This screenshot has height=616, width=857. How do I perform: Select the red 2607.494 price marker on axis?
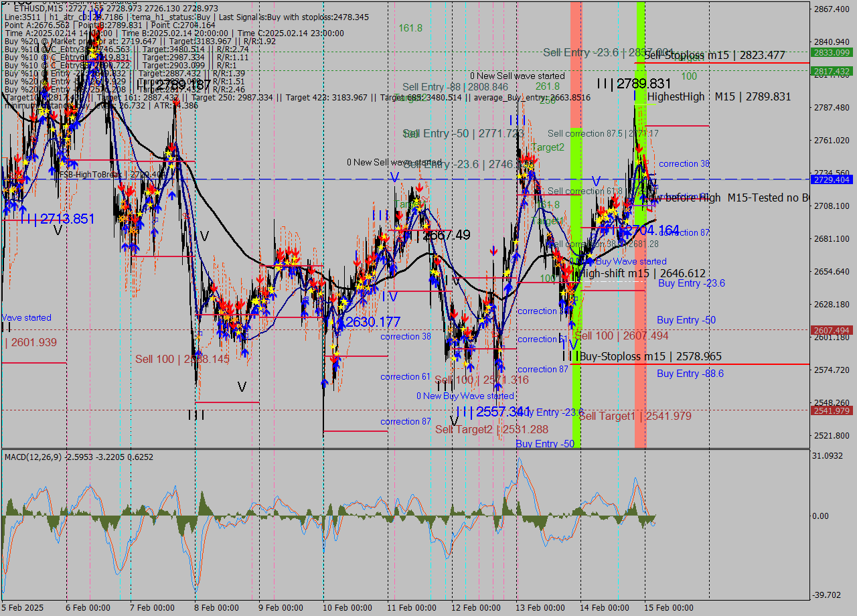point(830,329)
